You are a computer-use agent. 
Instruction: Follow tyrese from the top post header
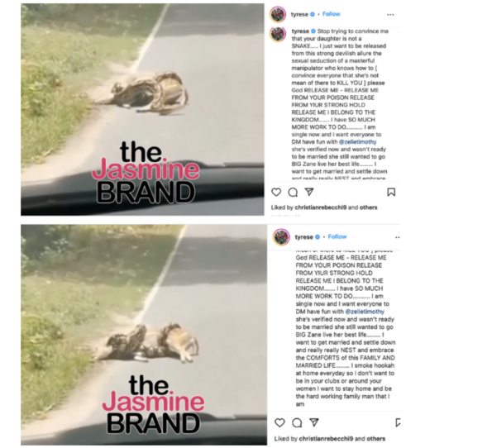coord(332,14)
